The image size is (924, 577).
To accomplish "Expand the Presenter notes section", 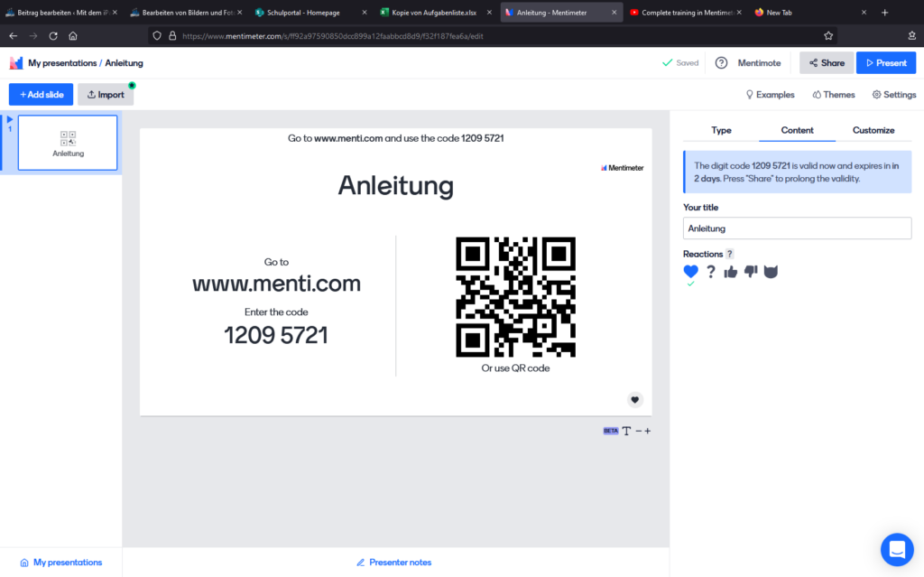I will [394, 563].
